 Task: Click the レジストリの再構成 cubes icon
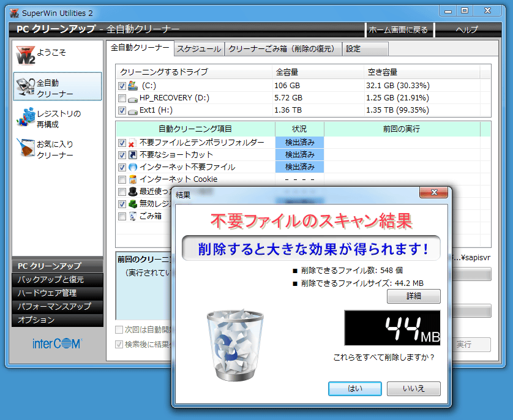[26, 117]
